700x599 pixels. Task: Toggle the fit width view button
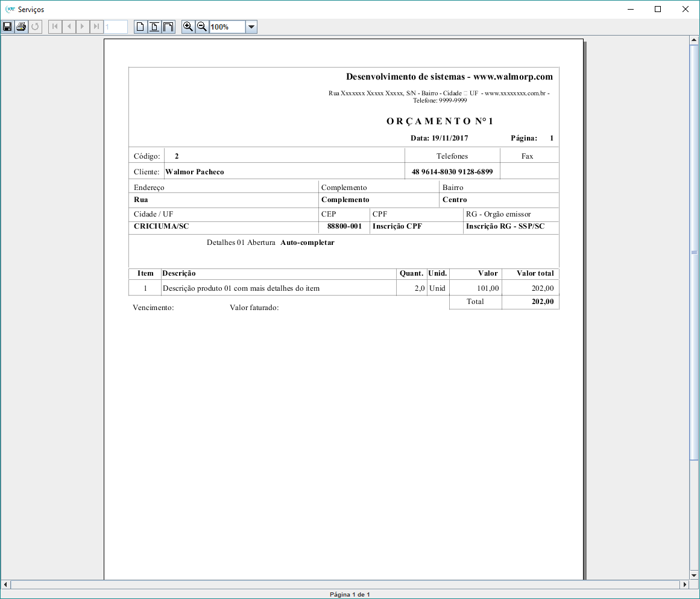[168, 27]
